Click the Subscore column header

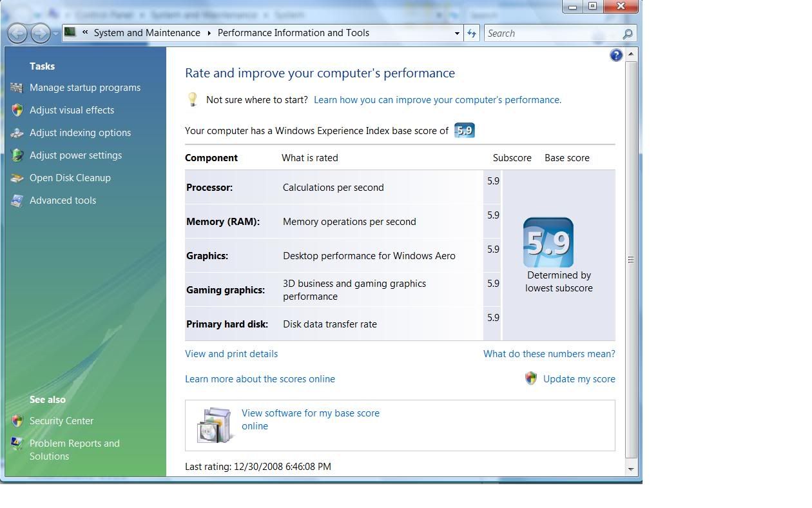(512, 158)
